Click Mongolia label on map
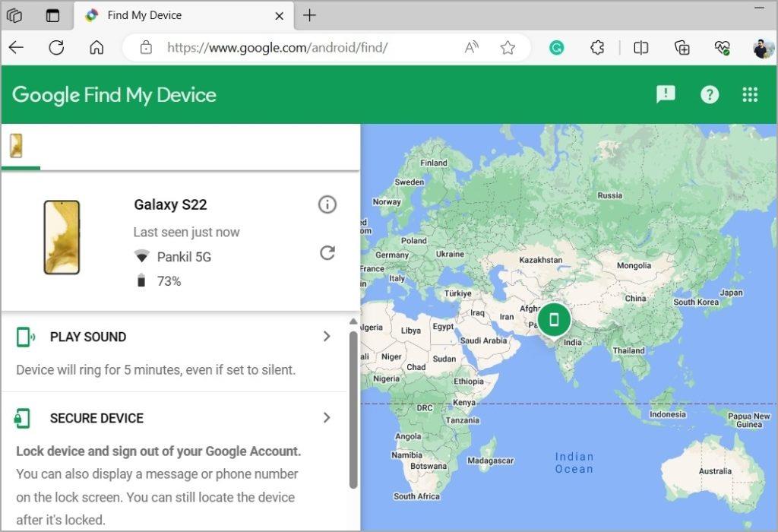The width and height of the screenshot is (778, 532). click(x=634, y=265)
